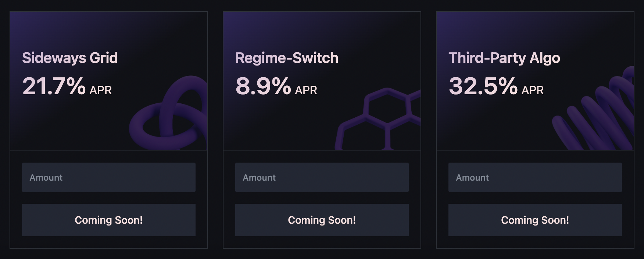Click the APR label next to 8.9%
The image size is (644, 259).
306,90
